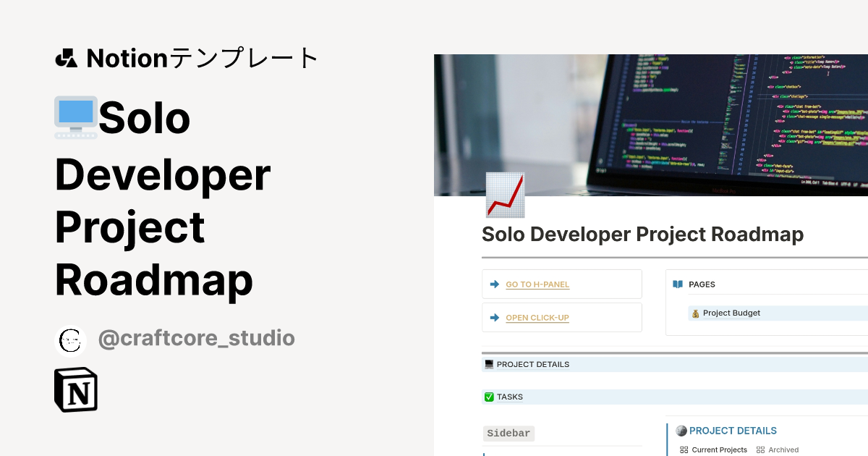This screenshot has width=868, height=456.
Task: Click the blue arrow beside OPEN CLICK-UP
Action: tap(494, 317)
